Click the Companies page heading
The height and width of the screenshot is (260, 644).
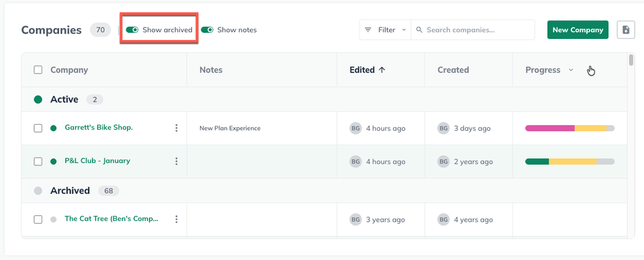[x=52, y=30]
